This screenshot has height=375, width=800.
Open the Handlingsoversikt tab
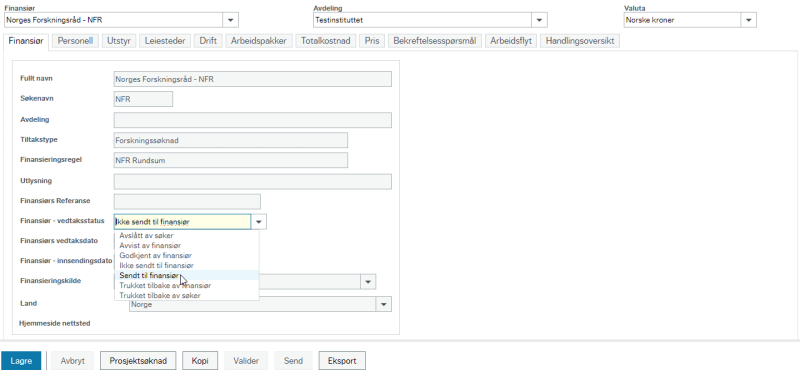580,41
